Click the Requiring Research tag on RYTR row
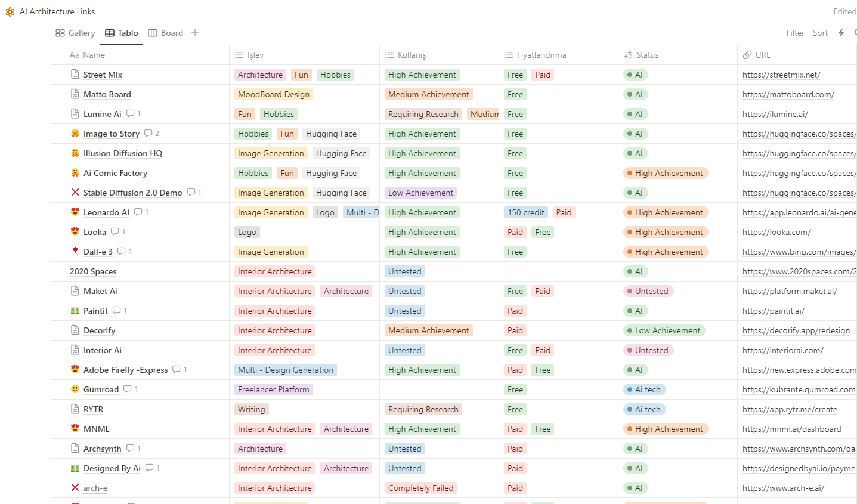Screen dimensions: 857x504 (423, 409)
